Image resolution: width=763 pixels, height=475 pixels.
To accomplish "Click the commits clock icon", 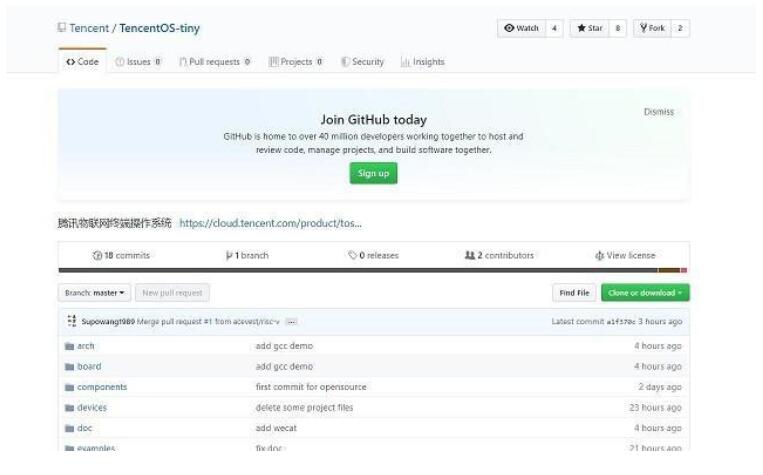I will 97,255.
